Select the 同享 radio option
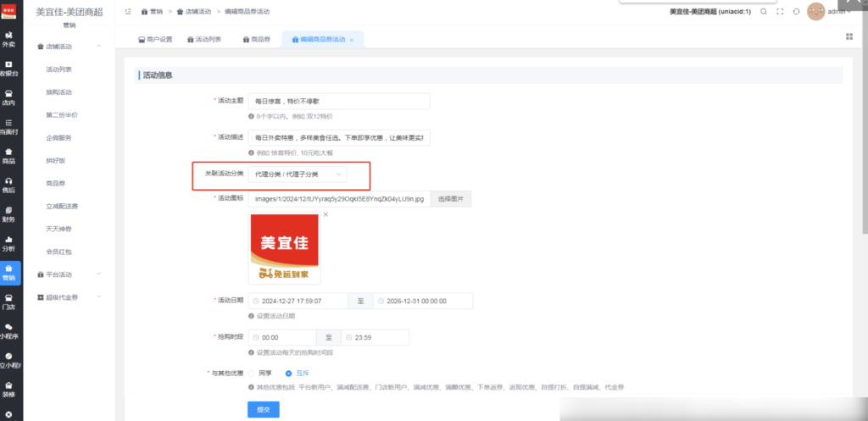 tap(251, 374)
